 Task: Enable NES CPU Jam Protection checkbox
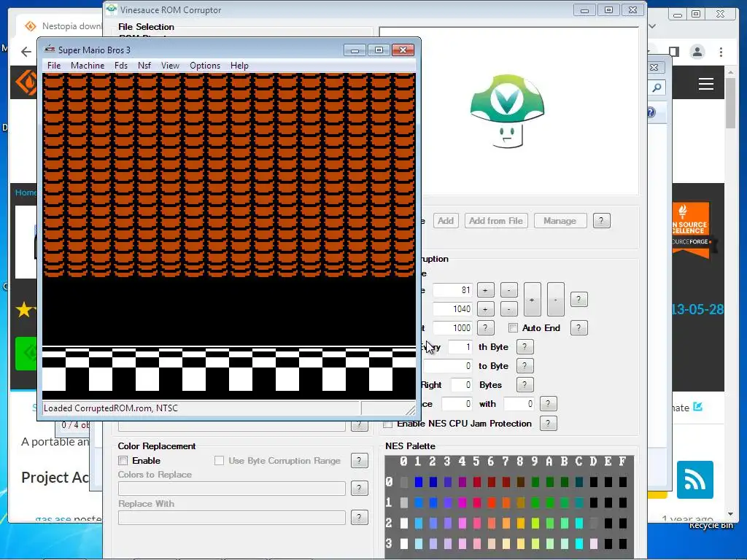tap(388, 424)
